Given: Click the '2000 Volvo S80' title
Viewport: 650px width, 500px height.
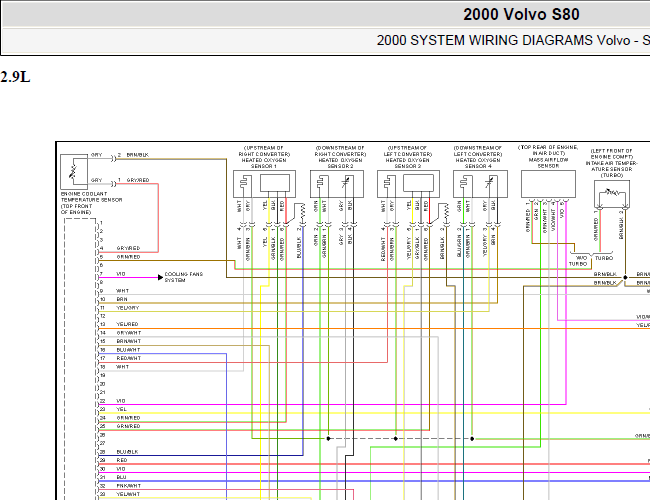Looking at the screenshot, I should click(x=521, y=15).
